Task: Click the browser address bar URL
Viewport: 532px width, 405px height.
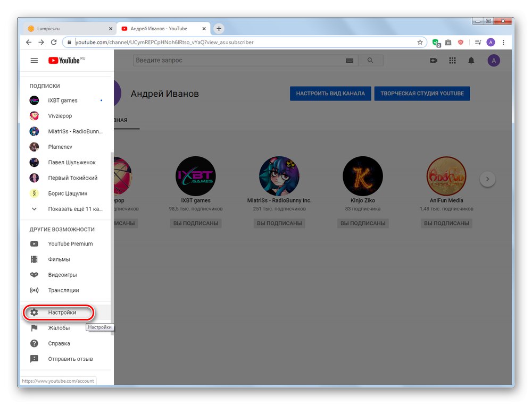Action: click(164, 43)
